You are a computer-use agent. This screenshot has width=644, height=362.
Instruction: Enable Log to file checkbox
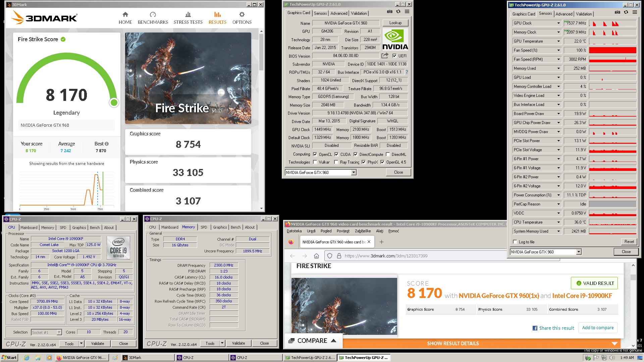coord(515,242)
